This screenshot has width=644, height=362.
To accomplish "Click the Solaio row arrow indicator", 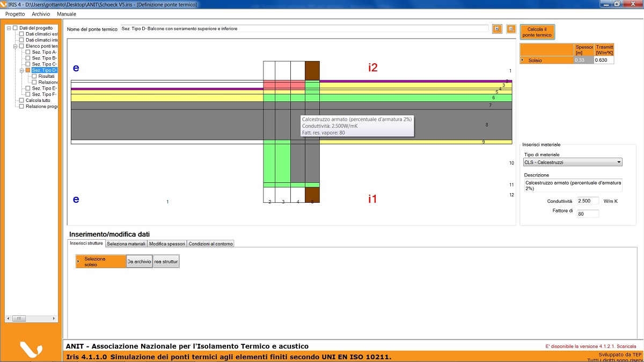I will pos(523,60).
